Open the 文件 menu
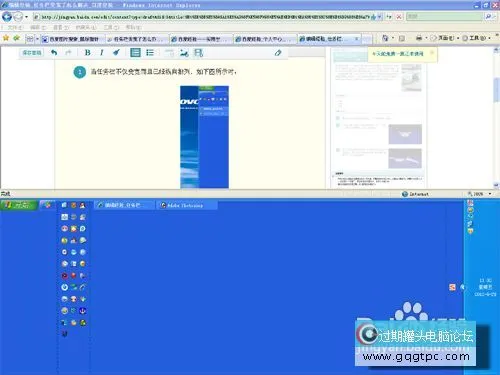 click(x=15, y=27)
